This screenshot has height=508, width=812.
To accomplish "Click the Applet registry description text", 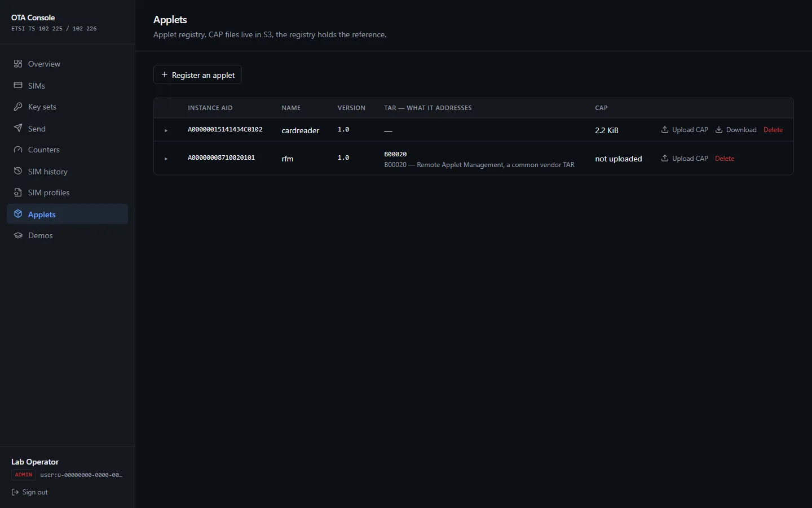I will point(270,34).
